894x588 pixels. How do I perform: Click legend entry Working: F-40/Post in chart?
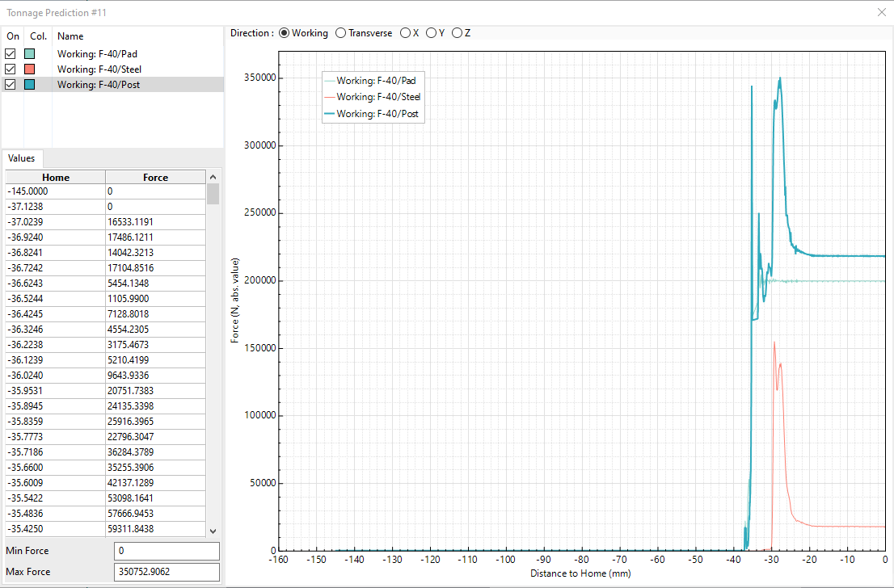[372, 114]
